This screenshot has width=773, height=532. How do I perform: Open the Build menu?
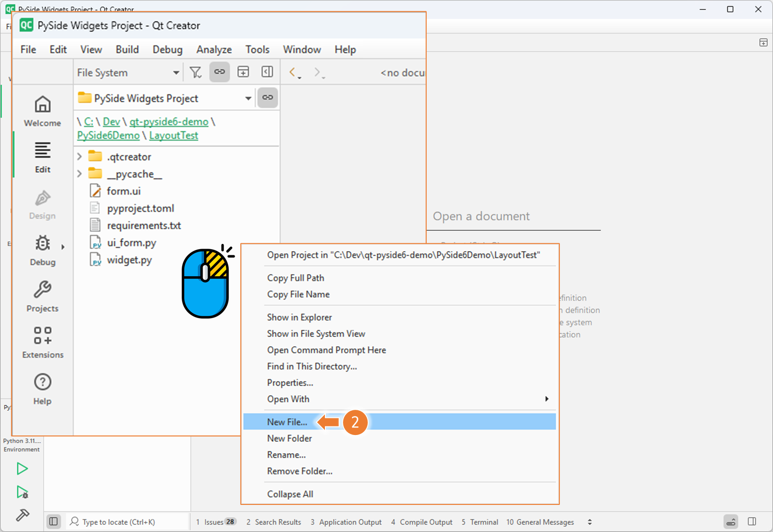coord(127,49)
